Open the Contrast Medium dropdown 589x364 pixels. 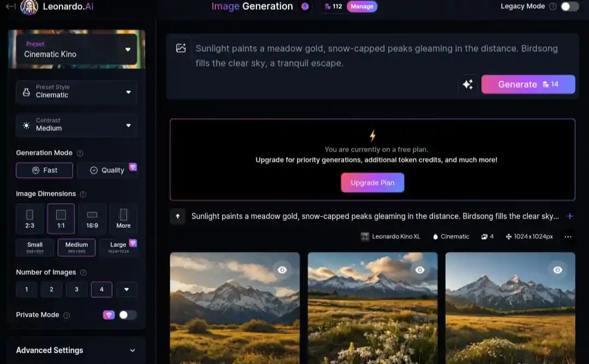(x=76, y=125)
